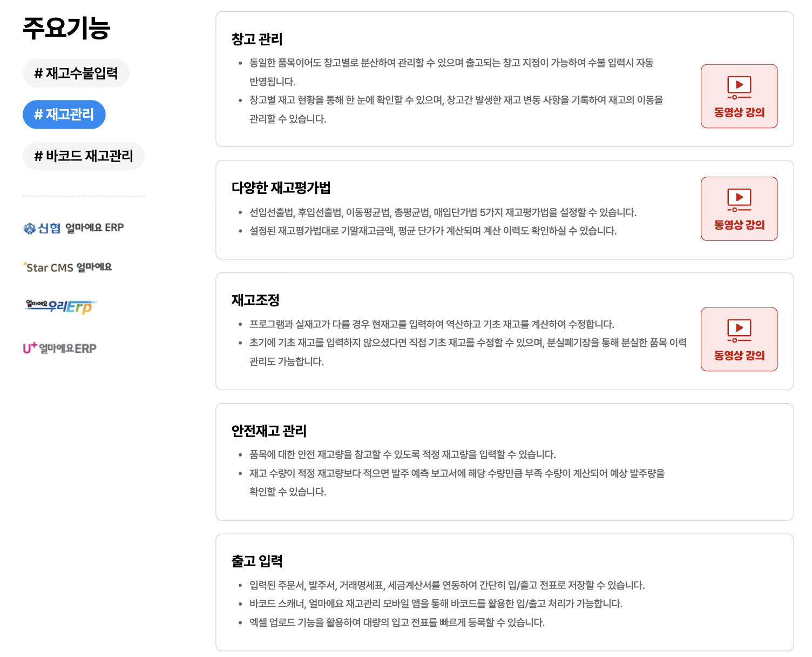Click the 신협 emblem icon

(30, 227)
